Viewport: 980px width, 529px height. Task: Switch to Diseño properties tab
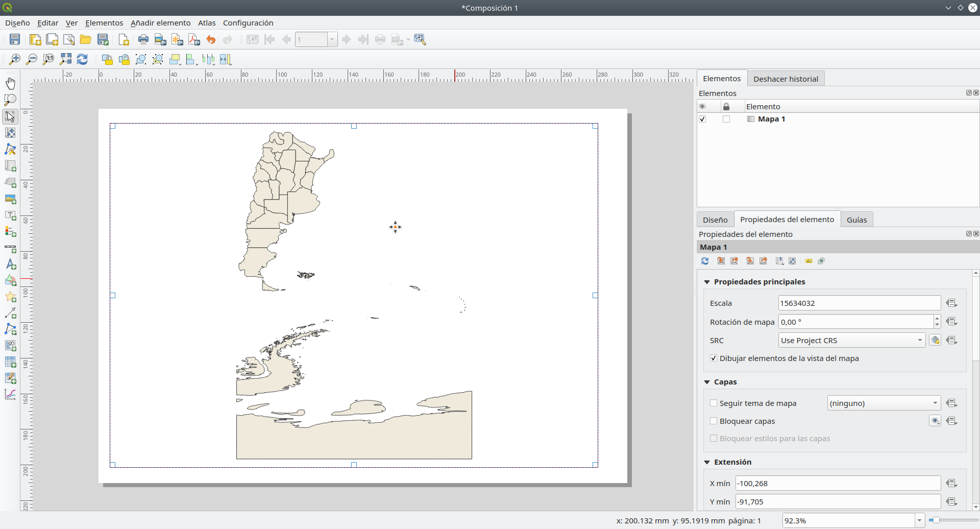tap(715, 220)
